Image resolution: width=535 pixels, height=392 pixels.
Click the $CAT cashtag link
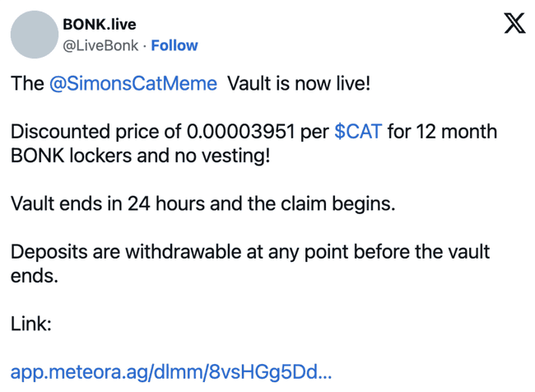pos(358,133)
